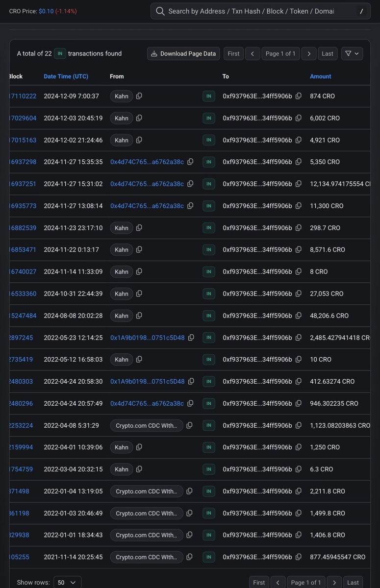Copy From address in 8 CRO row

tap(139, 271)
